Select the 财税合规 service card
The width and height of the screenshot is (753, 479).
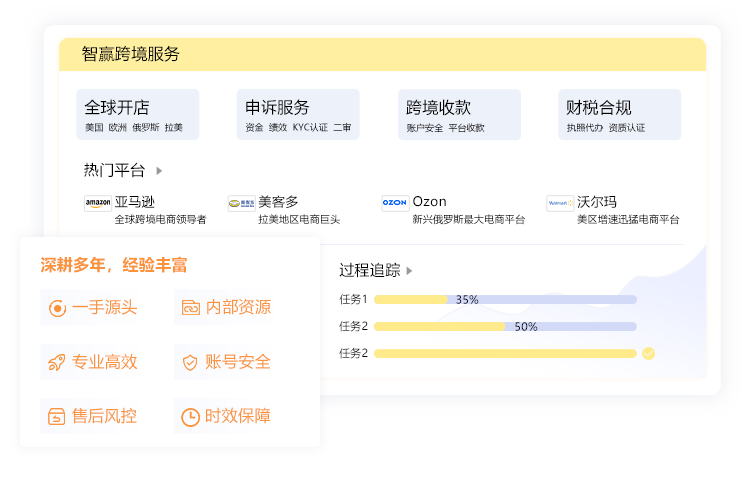[x=619, y=115]
